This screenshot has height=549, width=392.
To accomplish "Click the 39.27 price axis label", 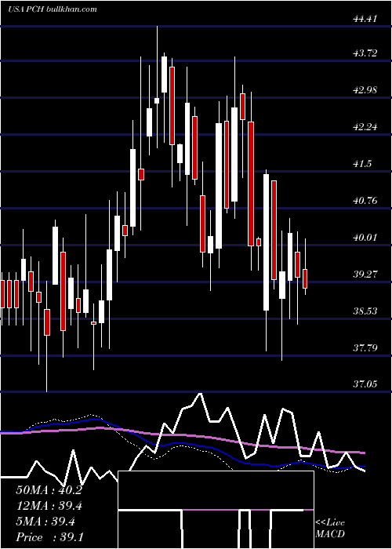I will (x=365, y=274).
